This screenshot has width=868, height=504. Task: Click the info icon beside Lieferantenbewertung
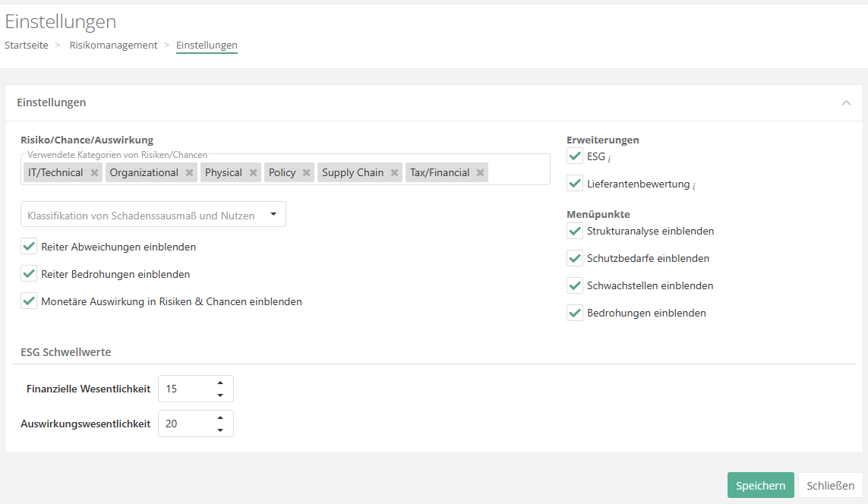(x=694, y=185)
